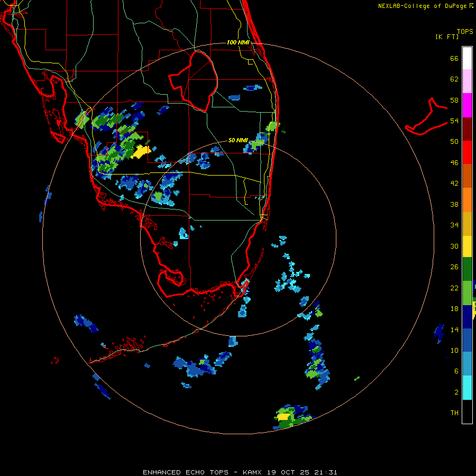Click the '58' scale label

[x=454, y=100]
